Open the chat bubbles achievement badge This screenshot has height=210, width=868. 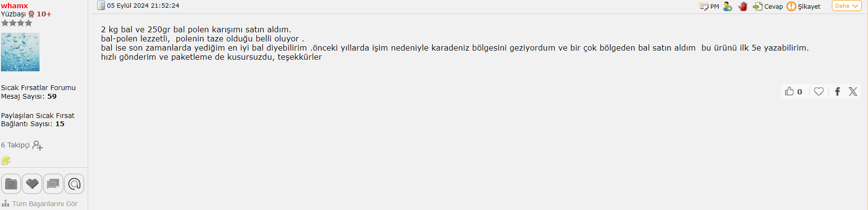pyautogui.click(x=53, y=184)
